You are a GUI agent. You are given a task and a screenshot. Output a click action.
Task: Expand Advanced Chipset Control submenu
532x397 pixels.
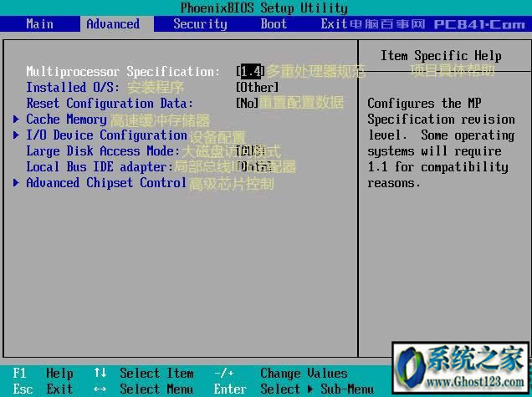click(105, 182)
